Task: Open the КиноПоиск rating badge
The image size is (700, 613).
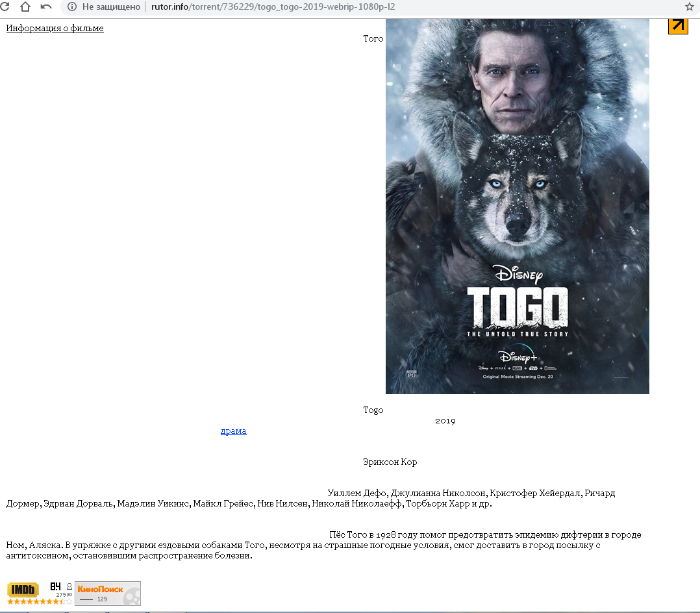Action: point(108,594)
